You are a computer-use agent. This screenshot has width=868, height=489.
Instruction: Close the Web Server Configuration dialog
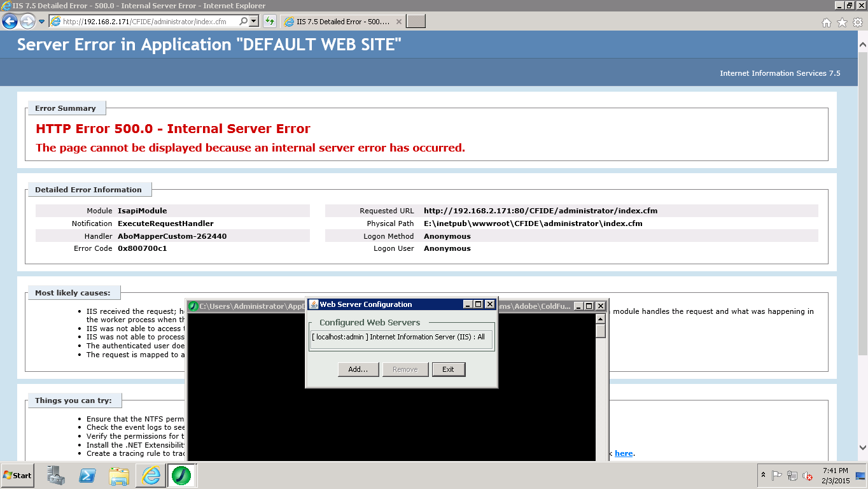[x=490, y=304]
